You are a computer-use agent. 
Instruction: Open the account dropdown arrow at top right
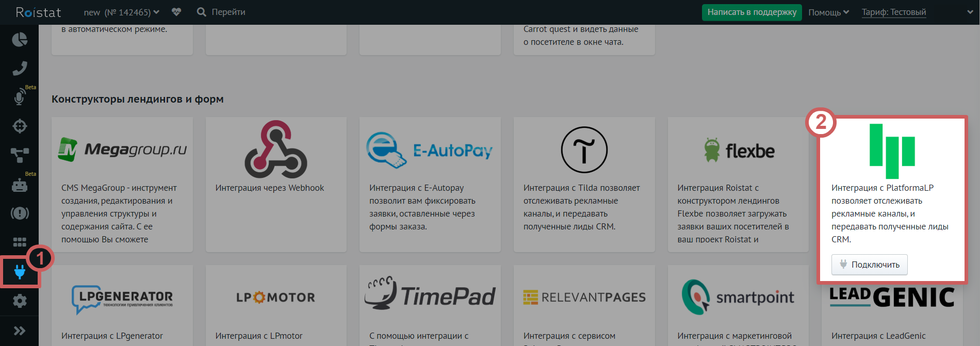pos(970,12)
